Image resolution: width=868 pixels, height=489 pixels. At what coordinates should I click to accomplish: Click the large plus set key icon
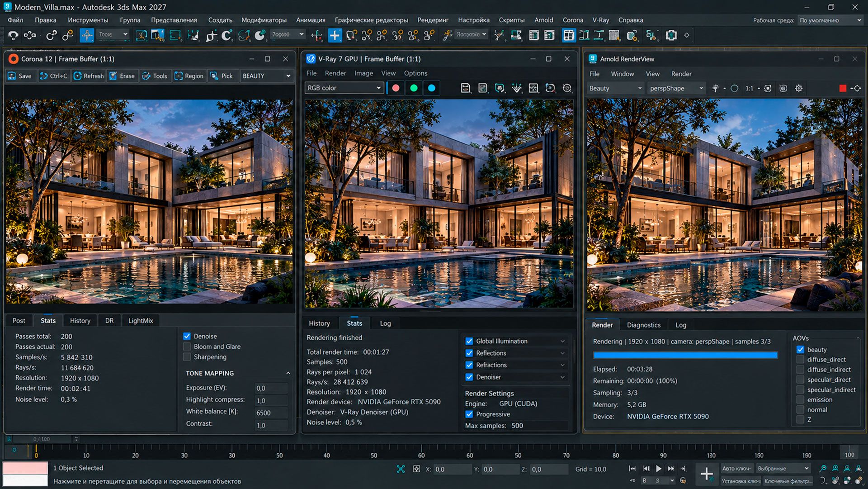(x=706, y=474)
